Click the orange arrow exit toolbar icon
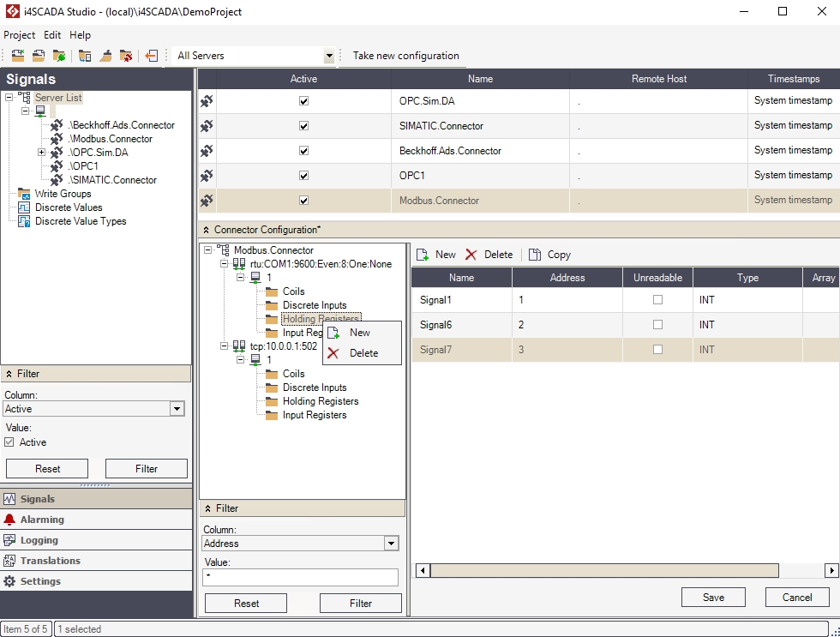Image resolution: width=840 pixels, height=637 pixels. click(x=152, y=56)
